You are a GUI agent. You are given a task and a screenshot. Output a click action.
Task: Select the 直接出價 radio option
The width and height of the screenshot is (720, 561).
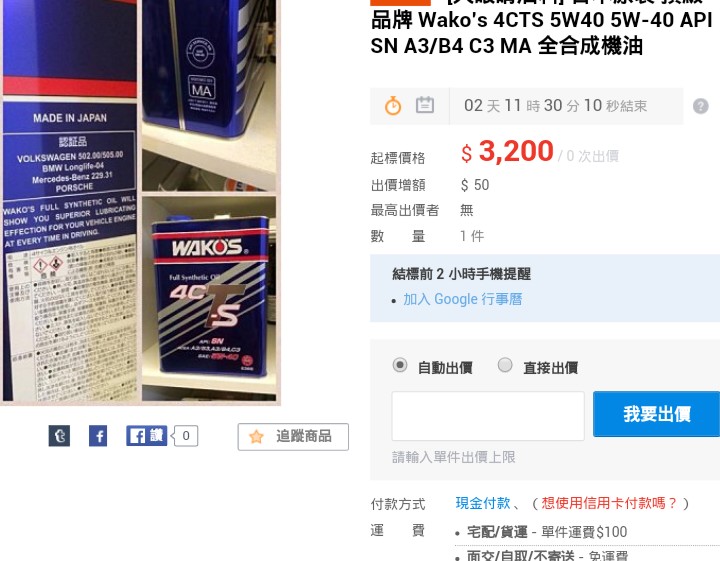click(x=505, y=365)
